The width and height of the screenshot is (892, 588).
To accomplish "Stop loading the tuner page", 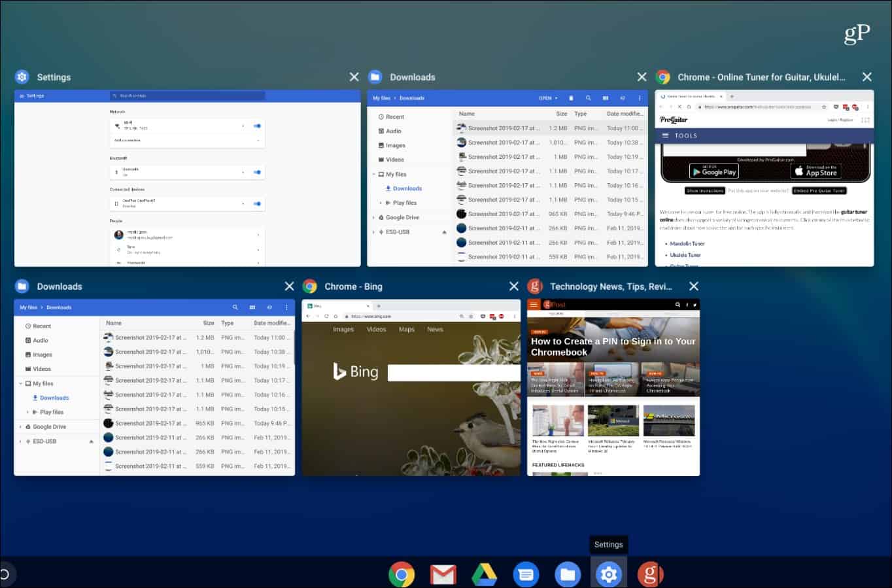I will [x=679, y=107].
